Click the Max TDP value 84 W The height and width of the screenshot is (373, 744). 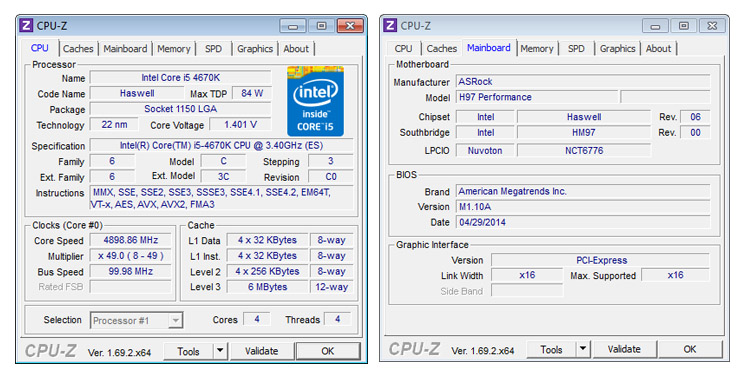251,93
